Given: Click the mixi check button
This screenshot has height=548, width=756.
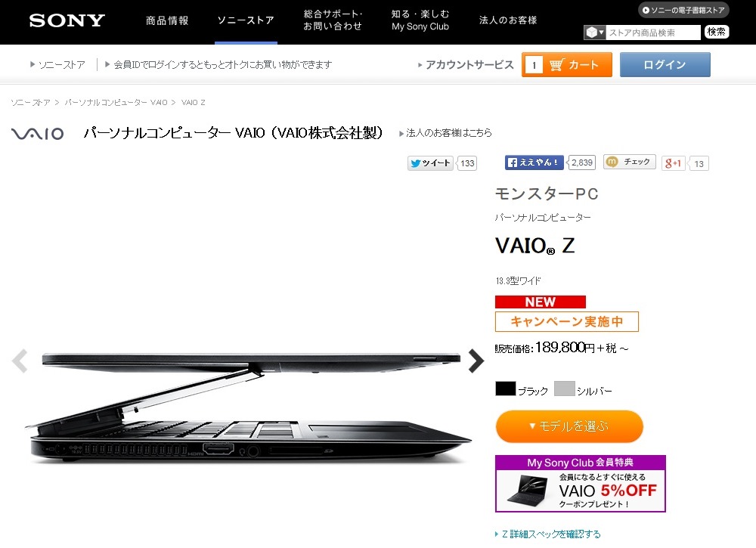Looking at the screenshot, I should click(629, 162).
